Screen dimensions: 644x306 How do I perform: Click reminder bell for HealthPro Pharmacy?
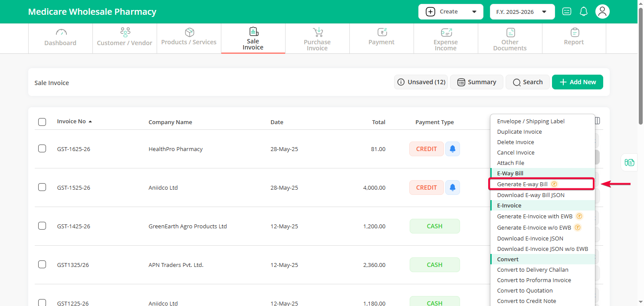(x=453, y=149)
